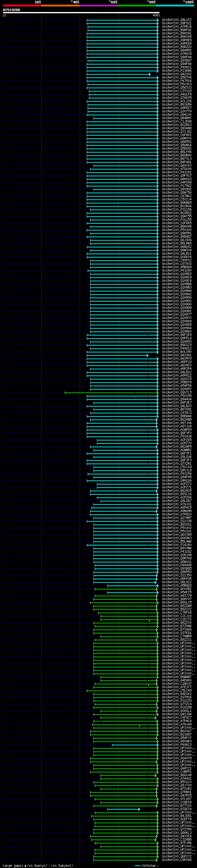Image resolution: width=197 pixels, height=868 pixels.
Task: Select the UniRef100_B9RFQ1 label
Action: coord(176,30)
